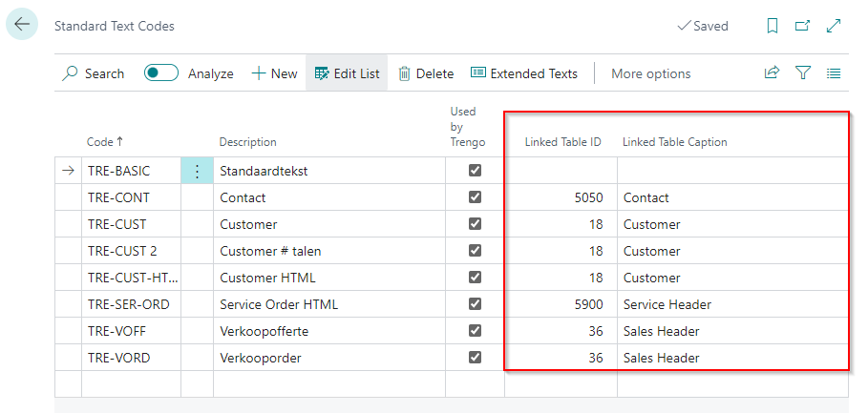Viewport: 868px width, 413px height.
Task: Select the TRE-CUST 2 code cell
Action: [x=131, y=251]
